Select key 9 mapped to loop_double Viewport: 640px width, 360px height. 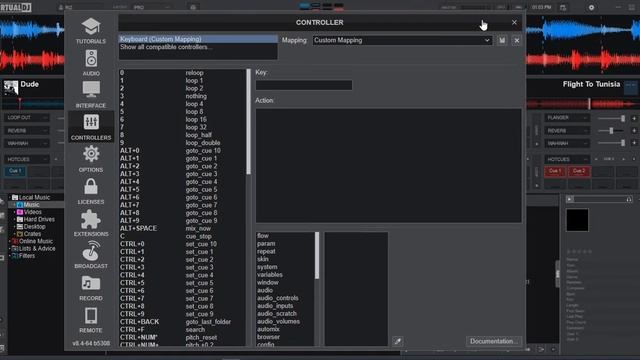click(182, 143)
